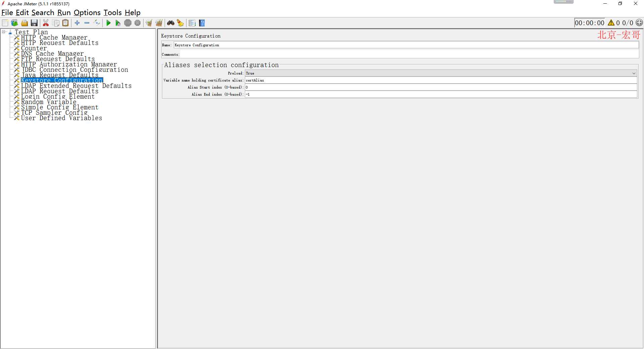Screen dimensions: 644x349
Task: Click the warning triangle log icon
Action: (611, 23)
